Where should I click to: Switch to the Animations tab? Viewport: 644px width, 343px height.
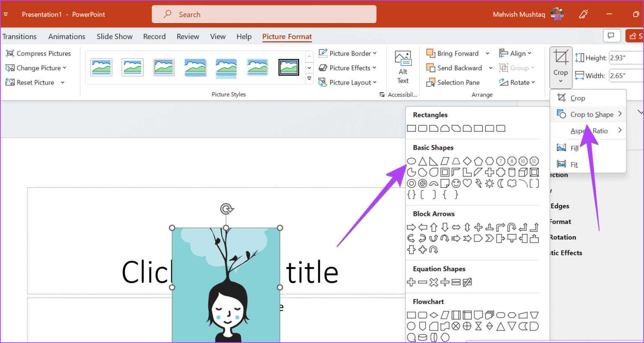(x=67, y=36)
